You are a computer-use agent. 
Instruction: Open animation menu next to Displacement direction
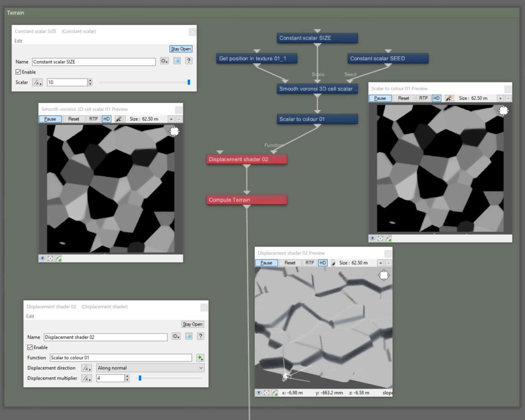tap(87, 368)
